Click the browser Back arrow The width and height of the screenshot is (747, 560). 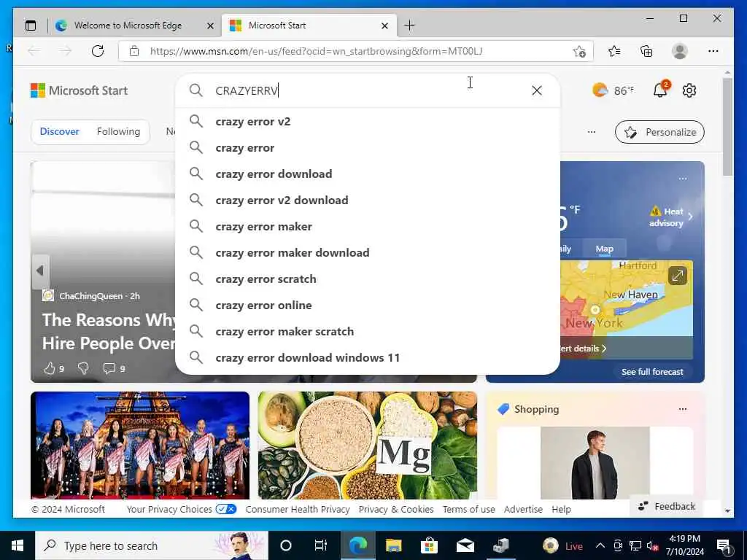pyautogui.click(x=34, y=51)
